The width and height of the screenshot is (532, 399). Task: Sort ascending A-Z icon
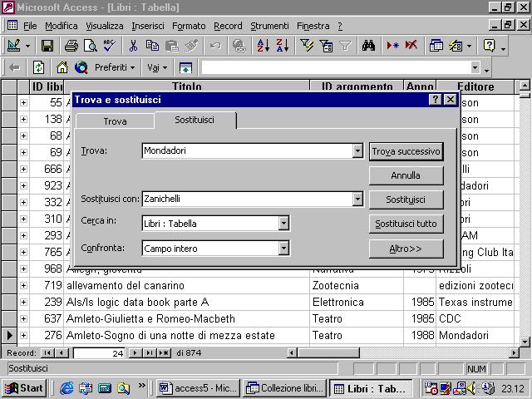[263, 46]
